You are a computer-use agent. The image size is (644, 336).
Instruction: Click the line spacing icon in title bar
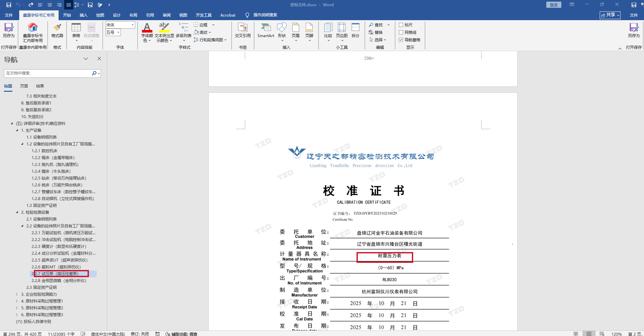coord(77,5)
